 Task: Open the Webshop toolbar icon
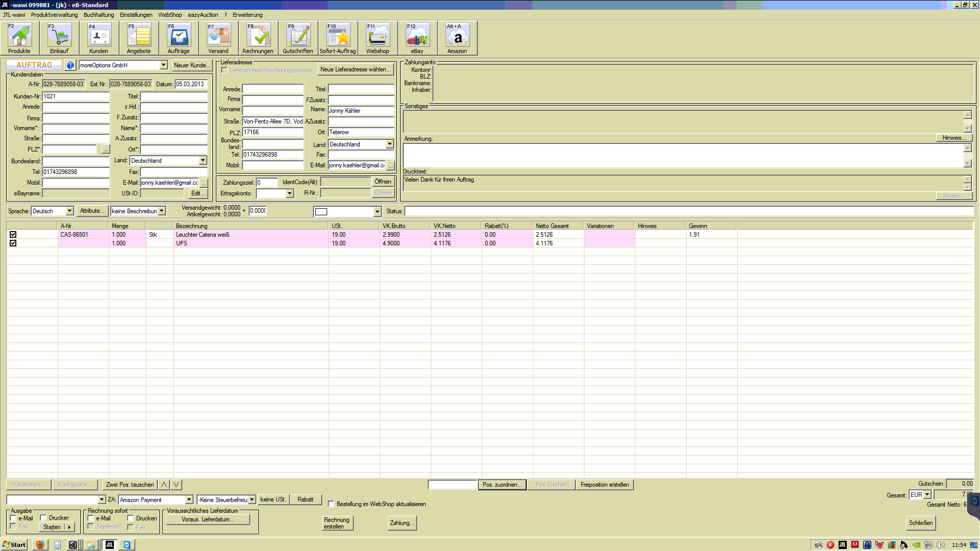pyautogui.click(x=378, y=38)
